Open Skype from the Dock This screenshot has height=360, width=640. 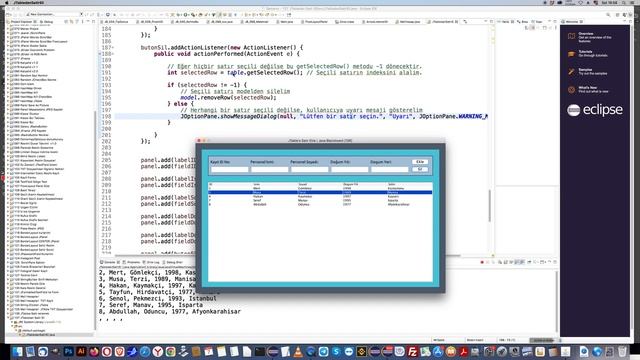pyautogui.click(x=336, y=351)
